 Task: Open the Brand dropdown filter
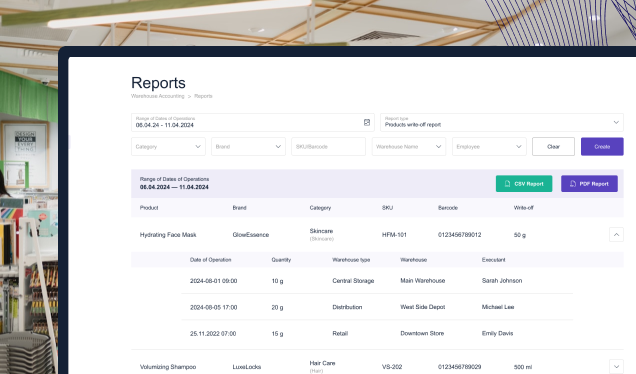pyautogui.click(x=248, y=146)
